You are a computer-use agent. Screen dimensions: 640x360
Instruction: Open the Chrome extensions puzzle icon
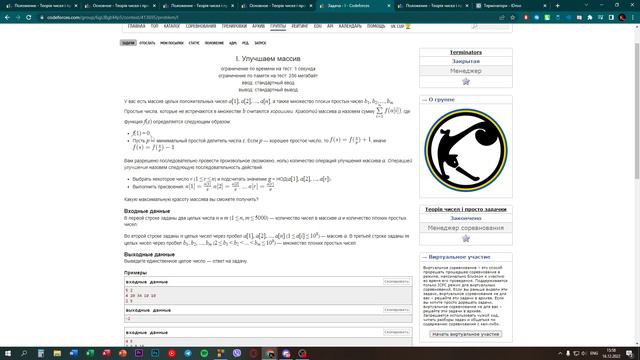[590, 18]
